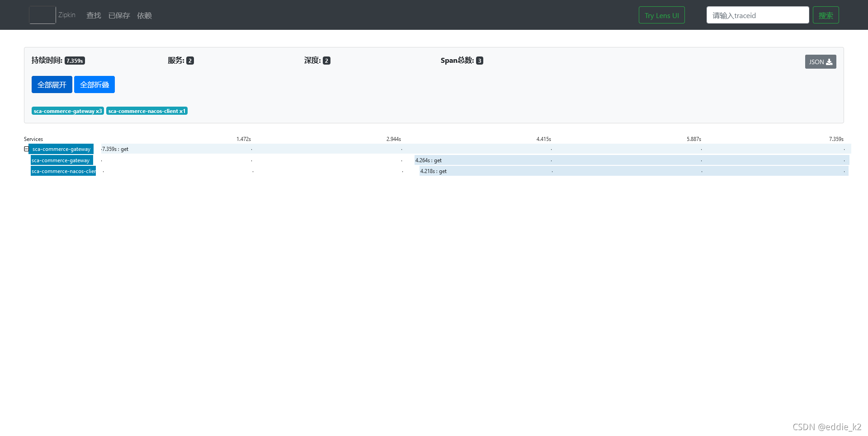Download the trace with JSON button
868x436 pixels.
pyautogui.click(x=820, y=62)
